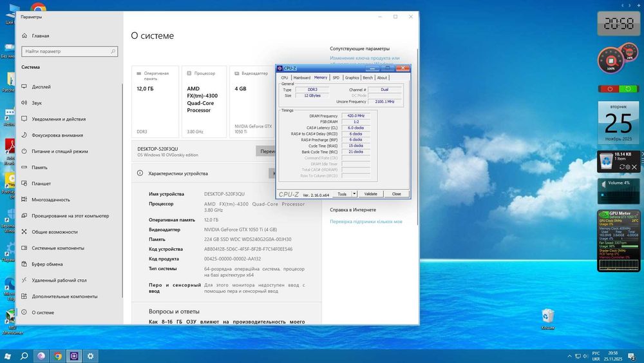
Task: Click the taskbar clock showing 25.11.2025
Action: coord(613,356)
